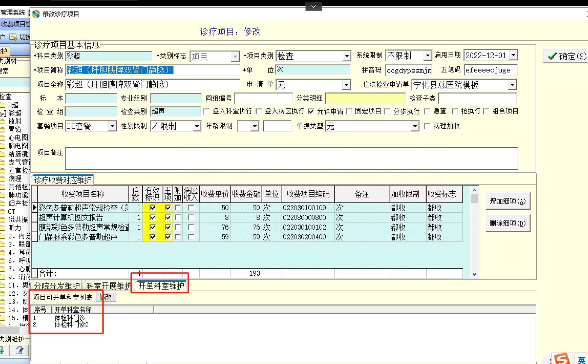The height and width of the screenshot is (364, 588).
Task: Open the 性别限制 dropdown
Action: coord(196,126)
